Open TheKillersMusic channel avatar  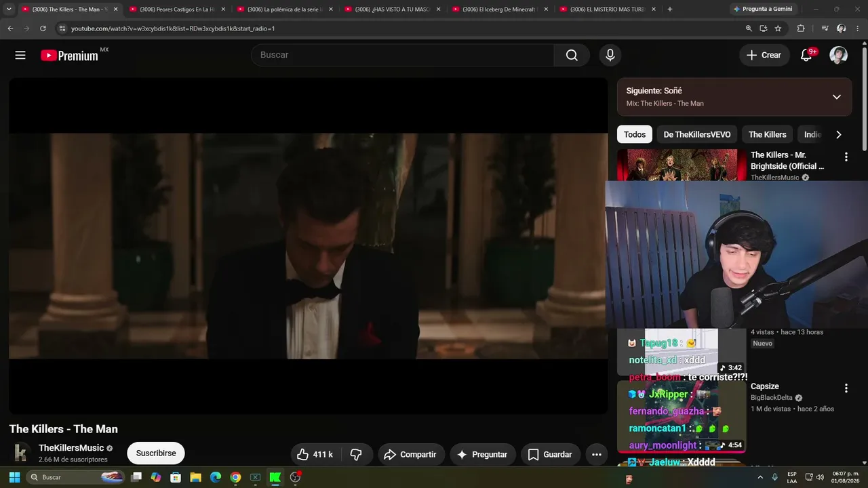tap(21, 453)
